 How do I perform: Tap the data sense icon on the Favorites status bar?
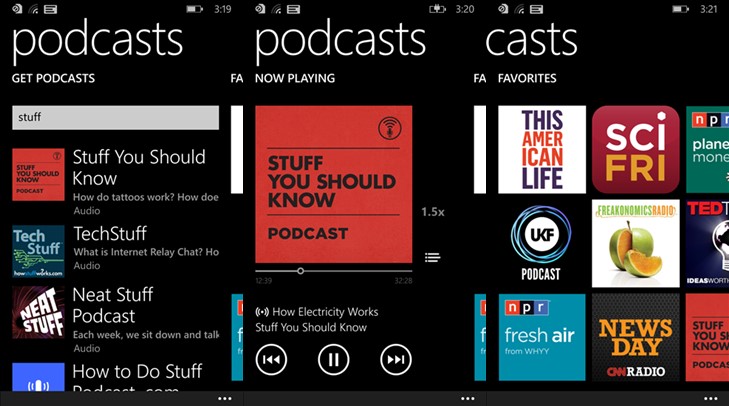pos(503,9)
